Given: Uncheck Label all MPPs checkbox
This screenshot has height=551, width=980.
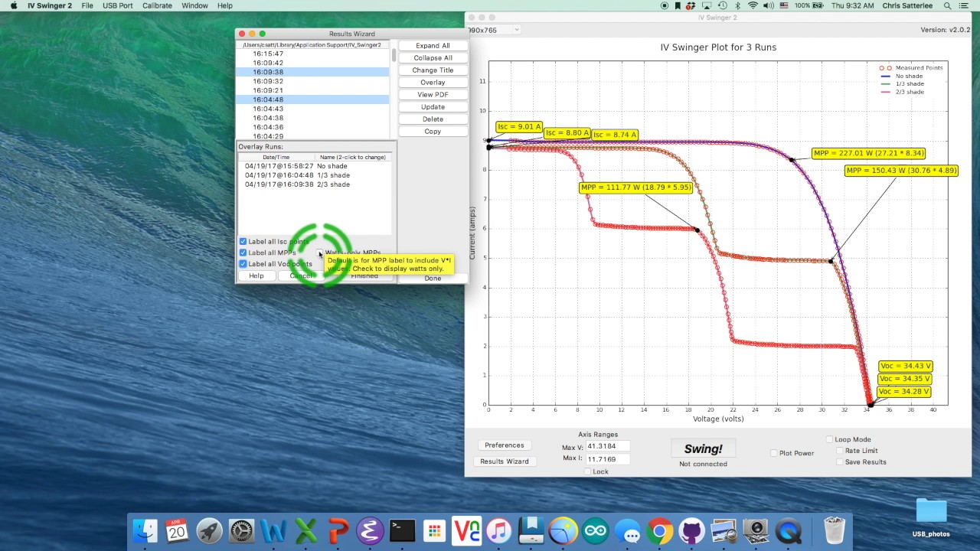Looking at the screenshot, I should [243, 253].
